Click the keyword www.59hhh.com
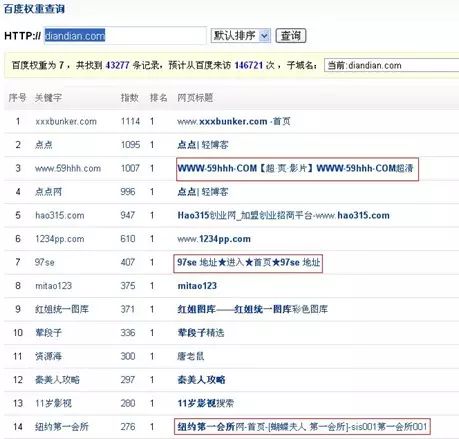 tap(68, 168)
